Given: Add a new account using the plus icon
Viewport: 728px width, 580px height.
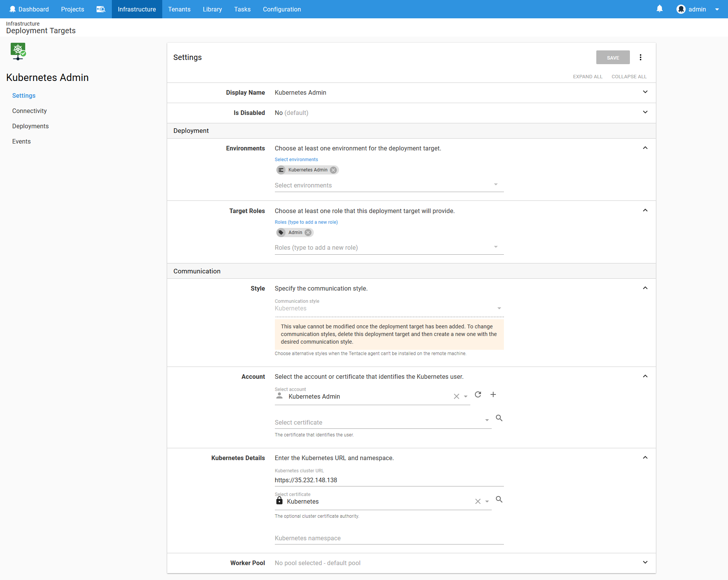Looking at the screenshot, I should point(493,395).
